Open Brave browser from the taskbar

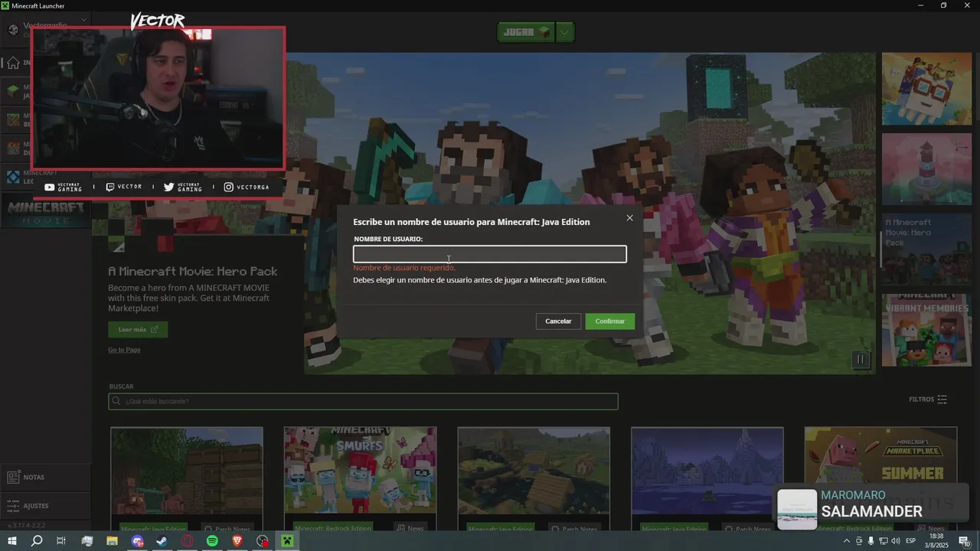click(x=237, y=541)
